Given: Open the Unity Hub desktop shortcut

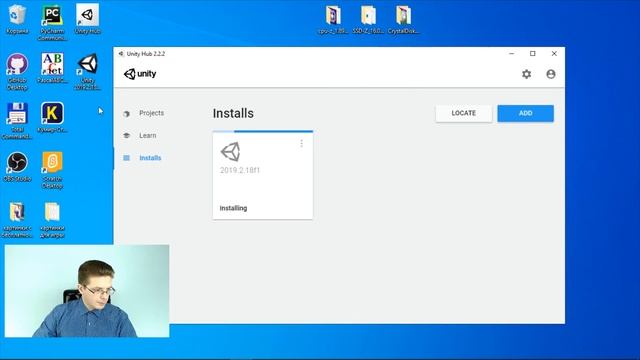Looking at the screenshot, I should click(x=87, y=19).
